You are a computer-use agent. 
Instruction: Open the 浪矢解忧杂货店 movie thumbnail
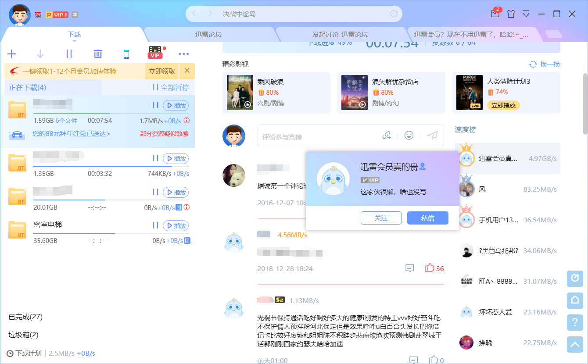pyautogui.click(x=355, y=93)
